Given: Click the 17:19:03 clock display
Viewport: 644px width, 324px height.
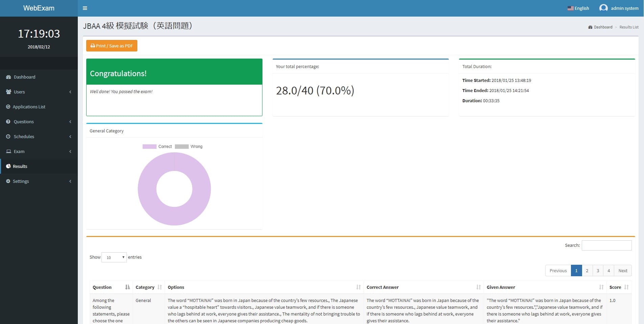Looking at the screenshot, I should pos(39,34).
